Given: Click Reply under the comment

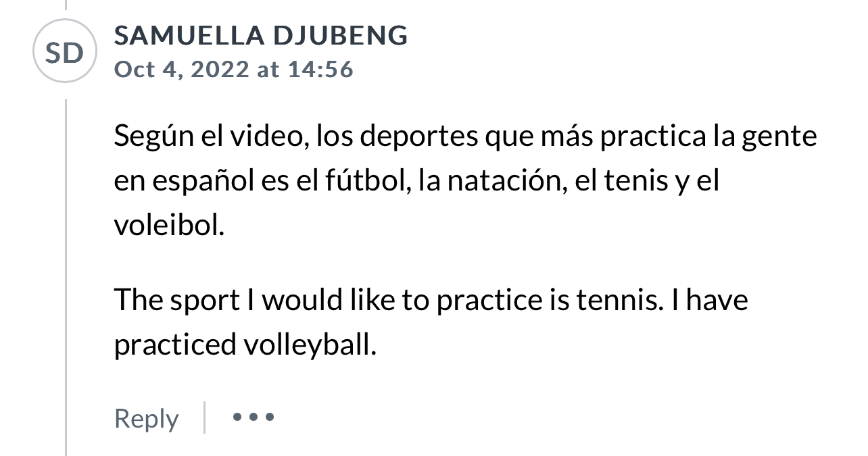Looking at the screenshot, I should pos(146,418).
